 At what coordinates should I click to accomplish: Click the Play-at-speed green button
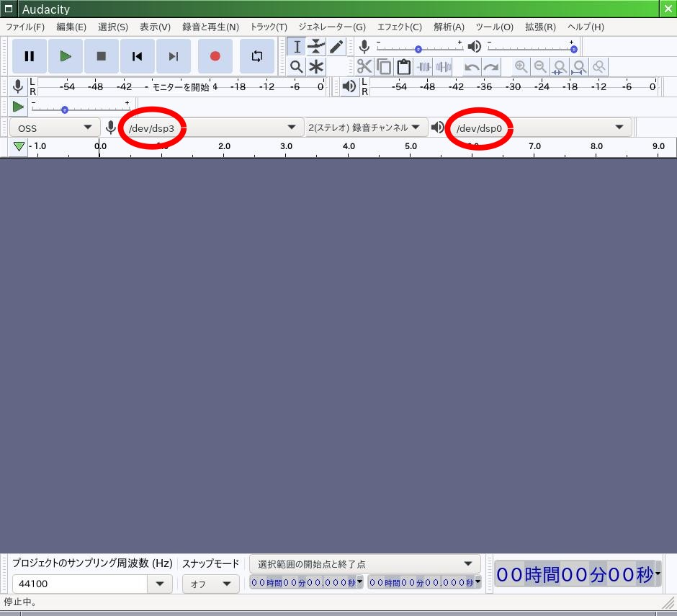click(19, 107)
